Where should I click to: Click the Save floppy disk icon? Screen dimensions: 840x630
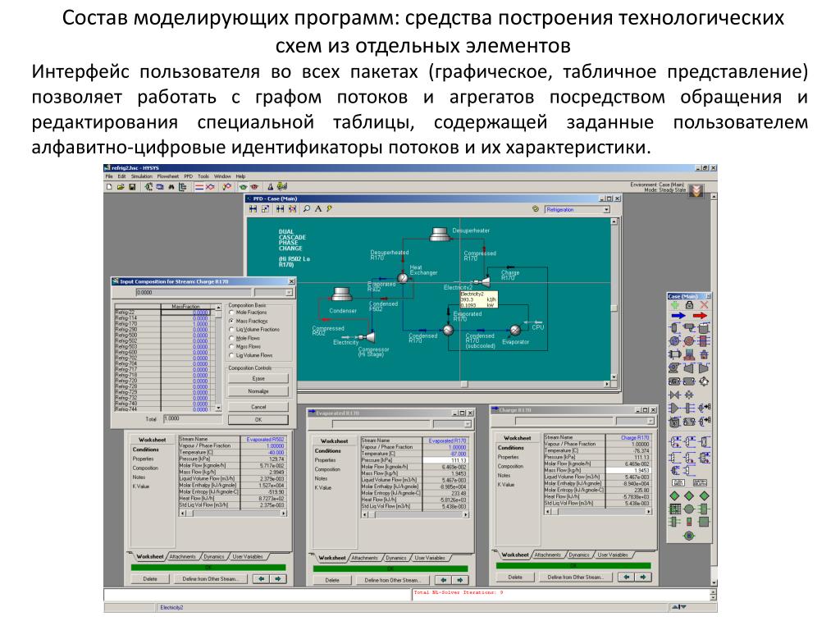point(132,187)
